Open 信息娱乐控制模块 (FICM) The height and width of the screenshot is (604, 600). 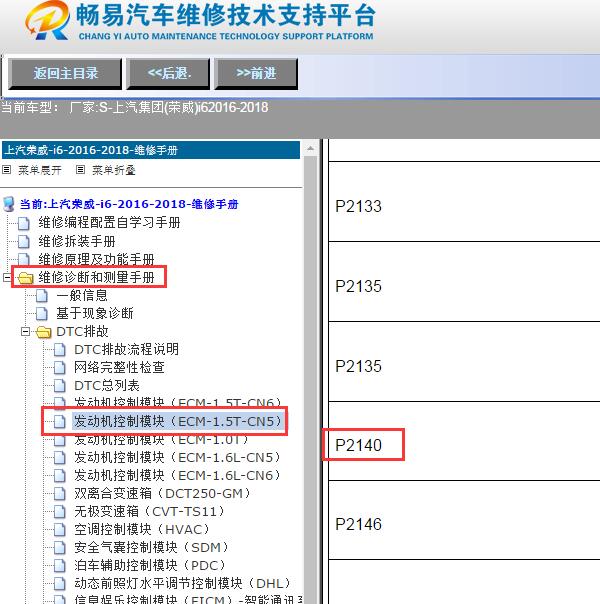click(x=188, y=599)
